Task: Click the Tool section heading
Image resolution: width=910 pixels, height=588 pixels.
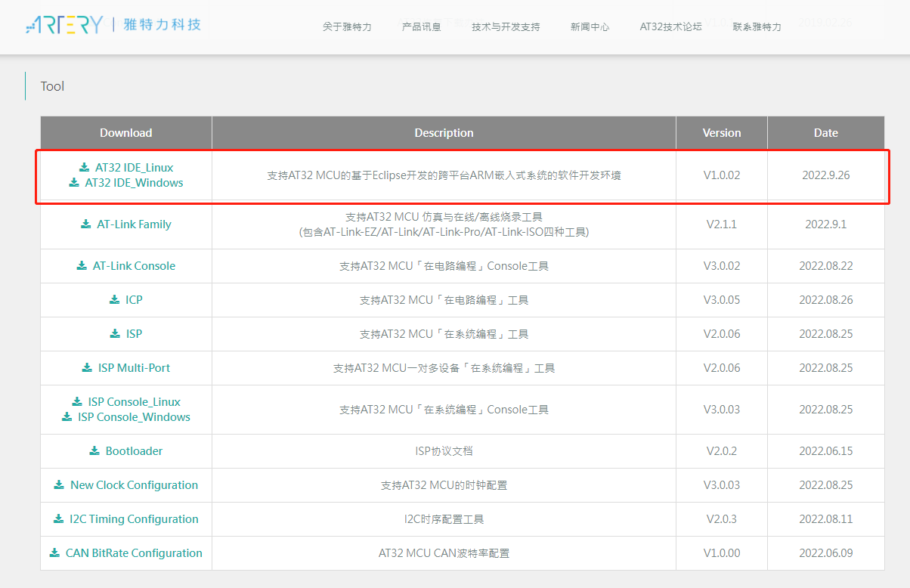Action: click(x=52, y=86)
